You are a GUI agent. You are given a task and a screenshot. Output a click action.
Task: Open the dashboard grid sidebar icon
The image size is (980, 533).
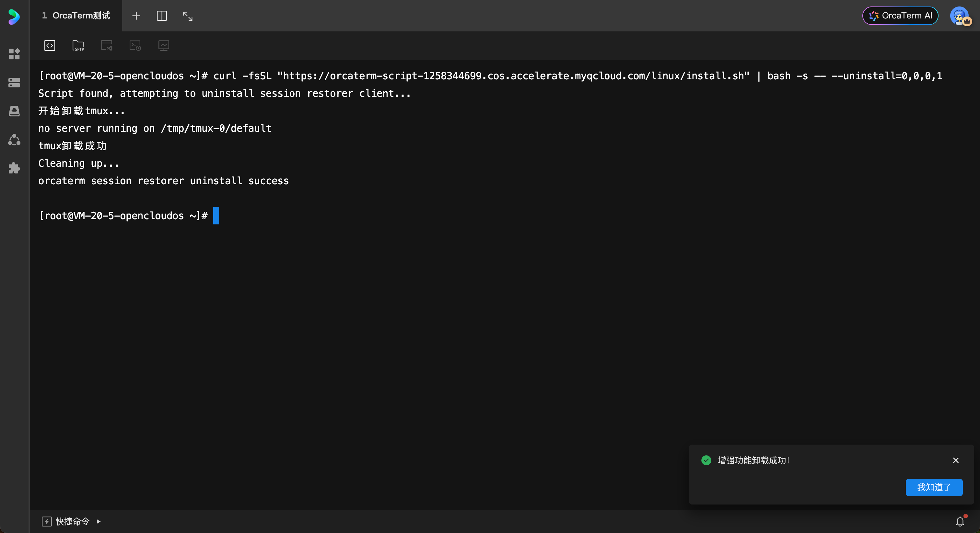click(x=14, y=54)
